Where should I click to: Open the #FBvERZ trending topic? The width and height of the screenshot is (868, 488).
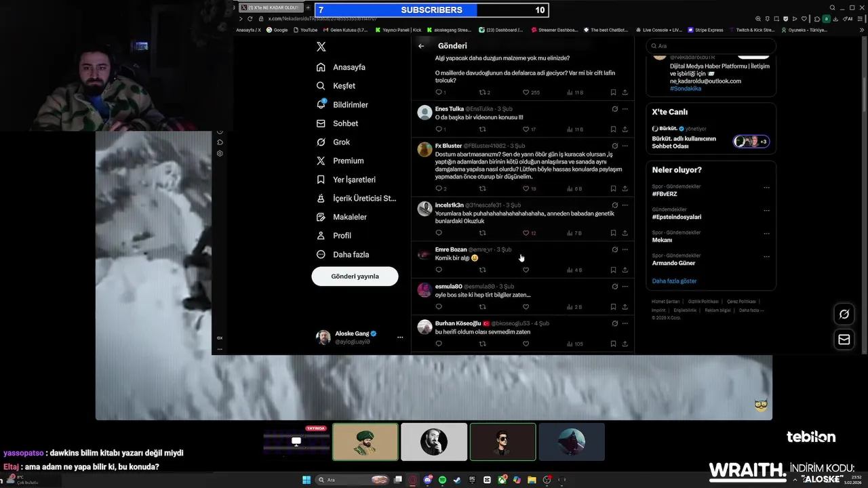(665, 194)
